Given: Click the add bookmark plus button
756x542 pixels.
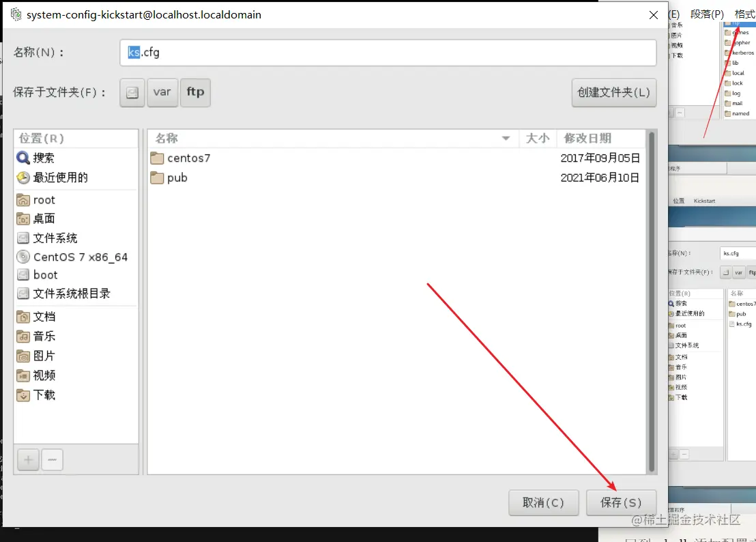Looking at the screenshot, I should click(27, 459).
